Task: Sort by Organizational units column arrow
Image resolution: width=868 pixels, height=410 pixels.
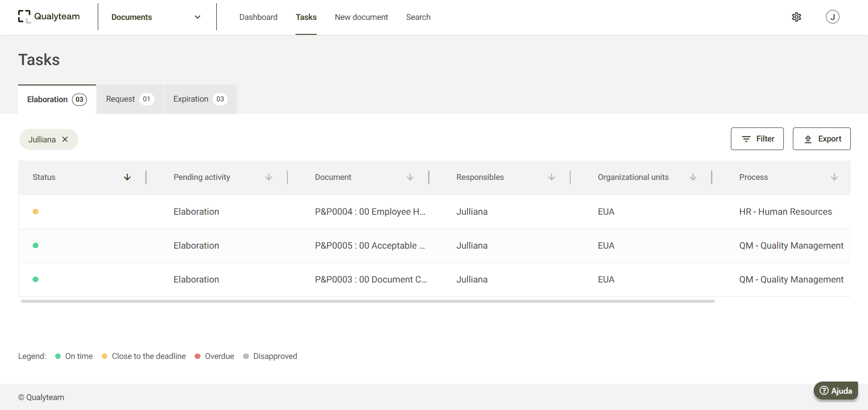Action: [693, 177]
